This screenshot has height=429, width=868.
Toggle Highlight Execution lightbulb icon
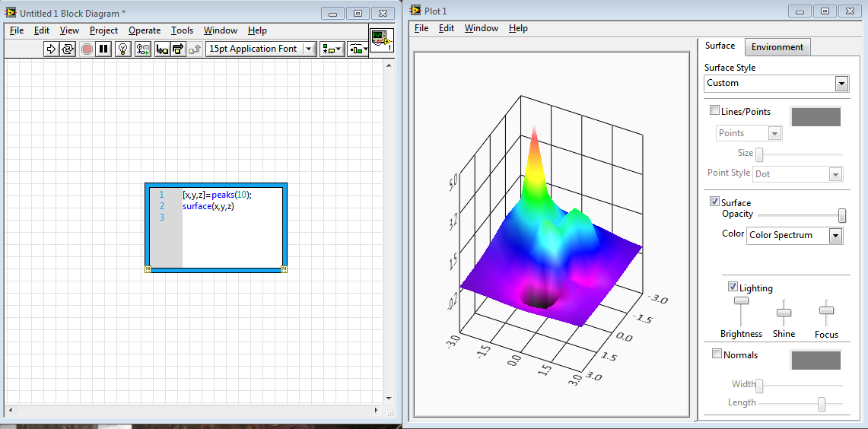[x=123, y=49]
